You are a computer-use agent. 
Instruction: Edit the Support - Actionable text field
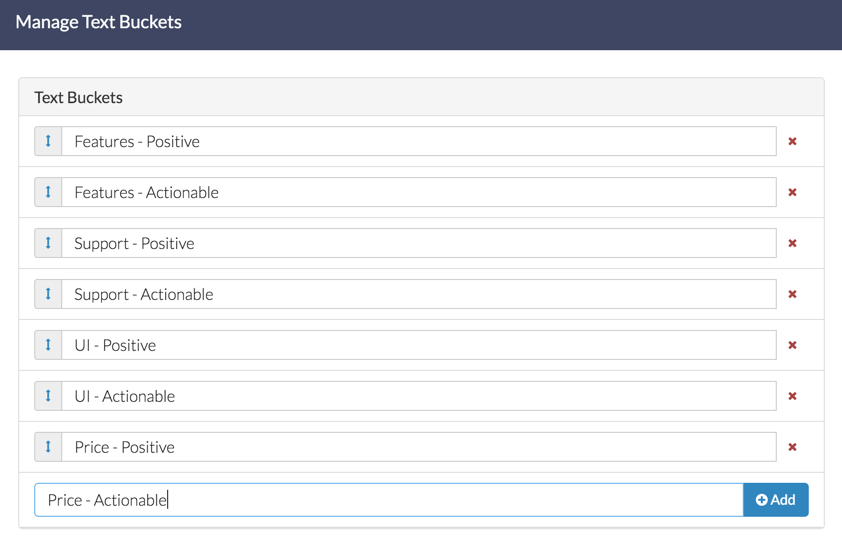pos(418,295)
